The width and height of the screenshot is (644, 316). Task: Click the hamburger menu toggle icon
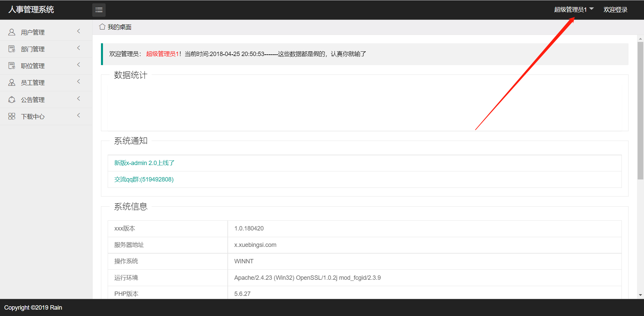[x=99, y=10]
